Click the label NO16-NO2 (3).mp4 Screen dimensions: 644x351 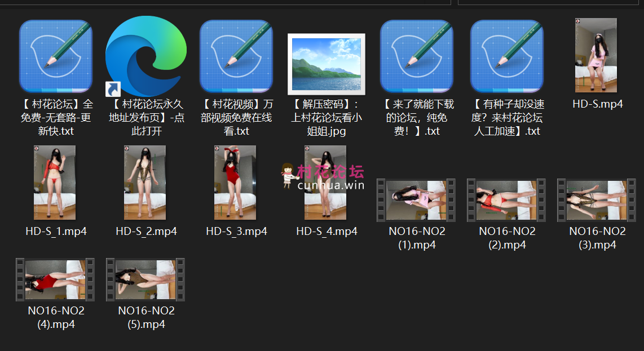click(x=598, y=238)
